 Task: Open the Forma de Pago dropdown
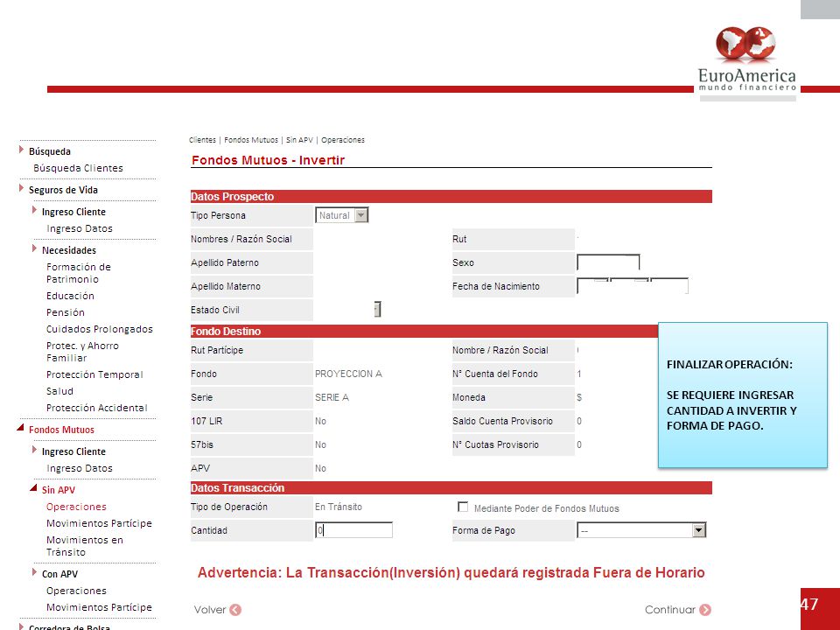point(641,530)
